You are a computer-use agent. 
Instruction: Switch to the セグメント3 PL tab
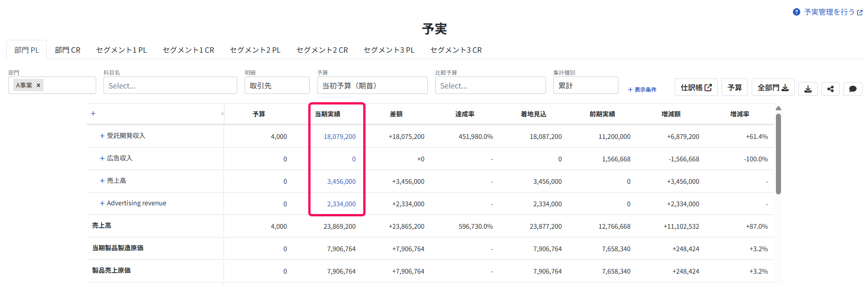click(x=389, y=50)
